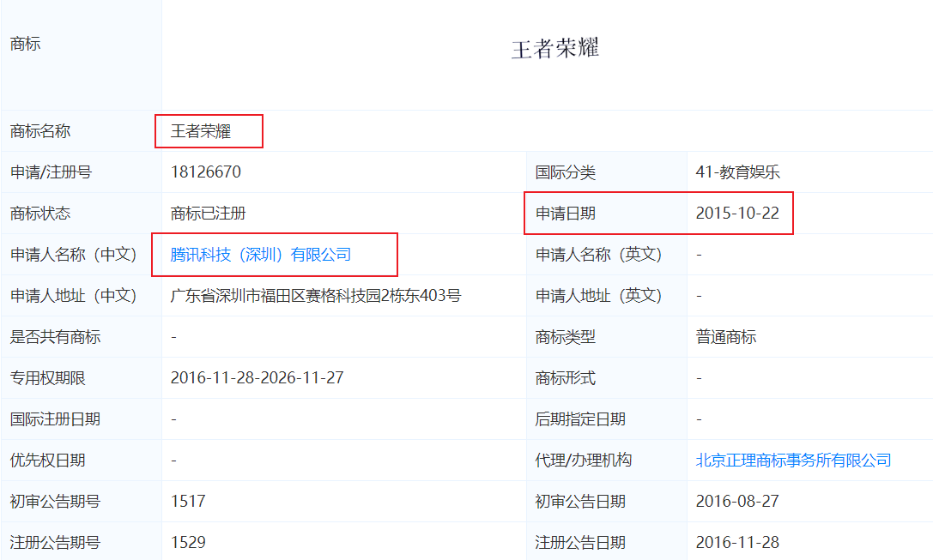
Task: Select application date 2015-10-22
Action: click(x=737, y=214)
